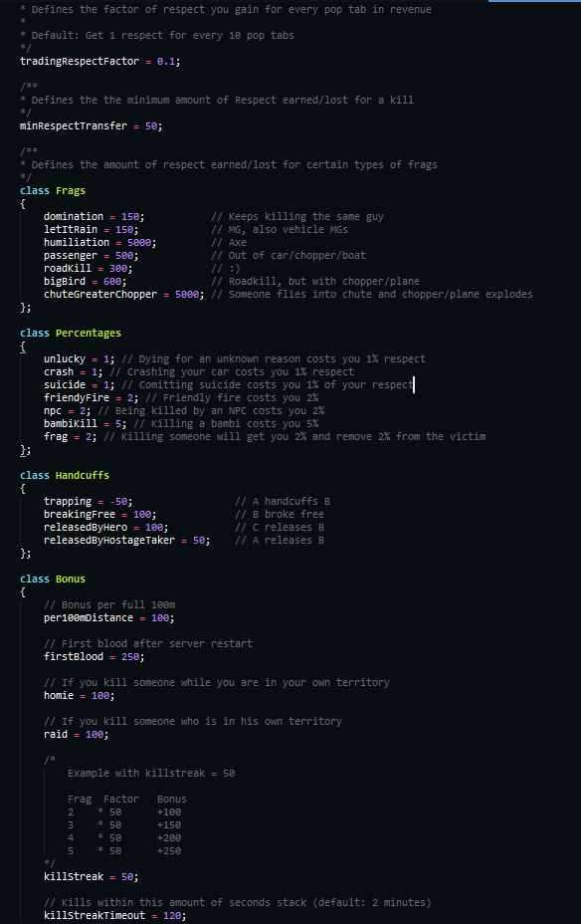Click the breakingFree property name

(x=80, y=515)
